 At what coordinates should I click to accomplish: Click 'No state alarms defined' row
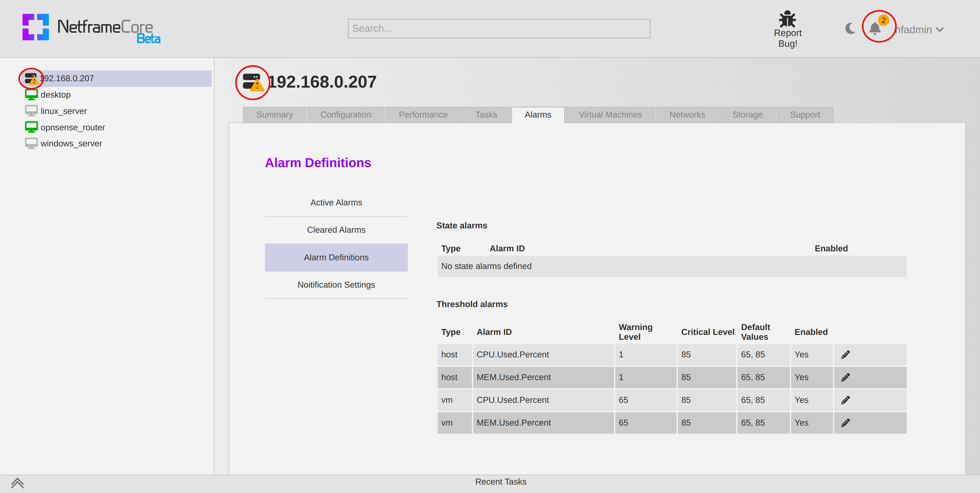(671, 266)
